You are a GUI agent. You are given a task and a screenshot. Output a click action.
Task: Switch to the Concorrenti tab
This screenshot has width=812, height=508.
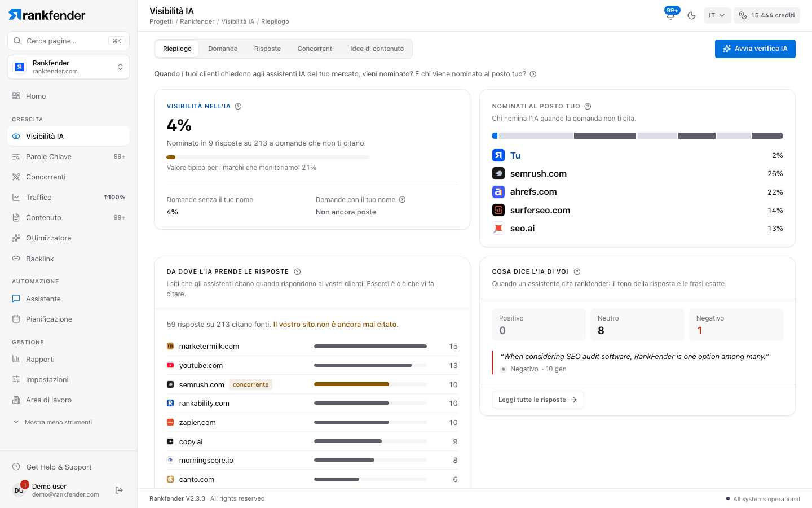pyautogui.click(x=316, y=49)
